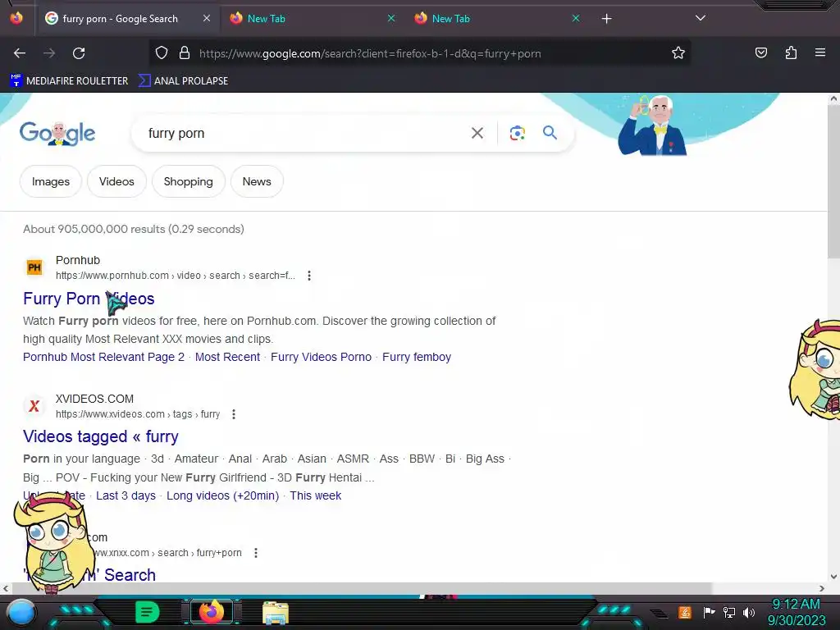The width and height of the screenshot is (840, 630).
Task: Expand the list all tabs chevron
Action: click(701, 18)
